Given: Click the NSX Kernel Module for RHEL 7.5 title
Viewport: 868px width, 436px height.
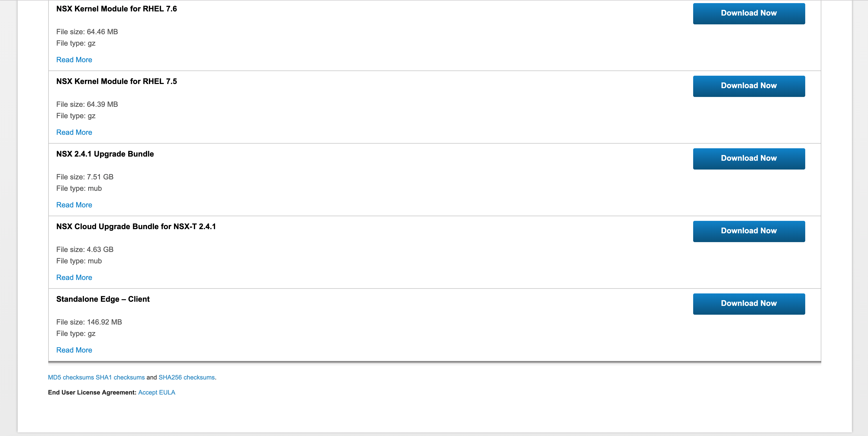Looking at the screenshot, I should click(x=116, y=81).
